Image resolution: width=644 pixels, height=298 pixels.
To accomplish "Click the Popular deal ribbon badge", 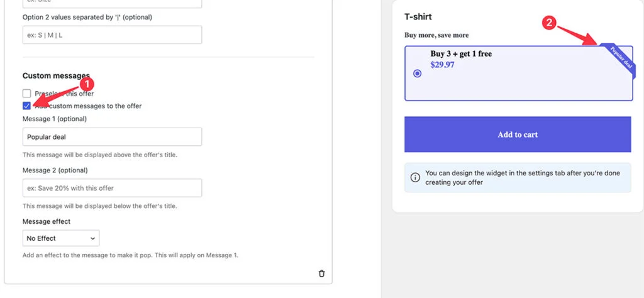I will coord(618,60).
